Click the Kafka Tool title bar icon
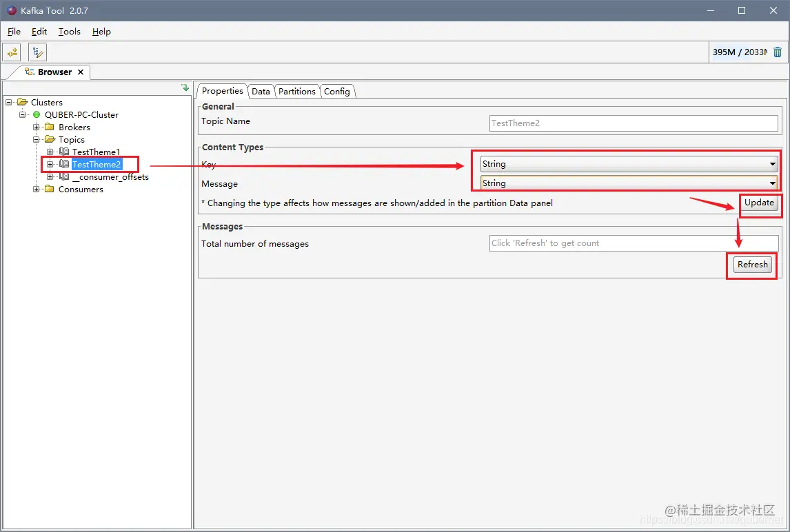790x532 pixels. [x=12, y=10]
